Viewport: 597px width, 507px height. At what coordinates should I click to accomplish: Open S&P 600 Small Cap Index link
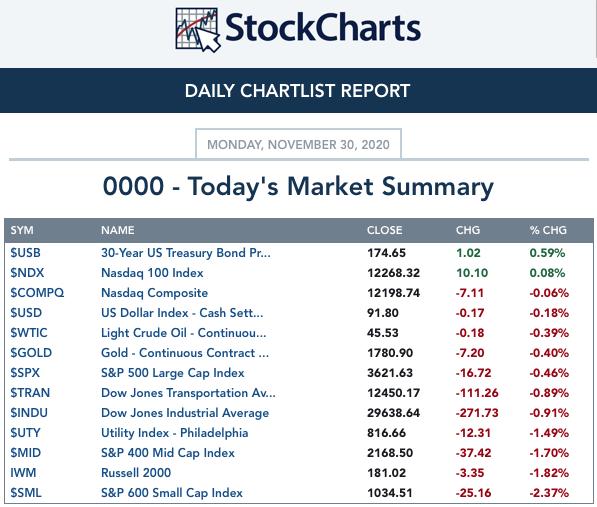pyautogui.click(x=172, y=493)
